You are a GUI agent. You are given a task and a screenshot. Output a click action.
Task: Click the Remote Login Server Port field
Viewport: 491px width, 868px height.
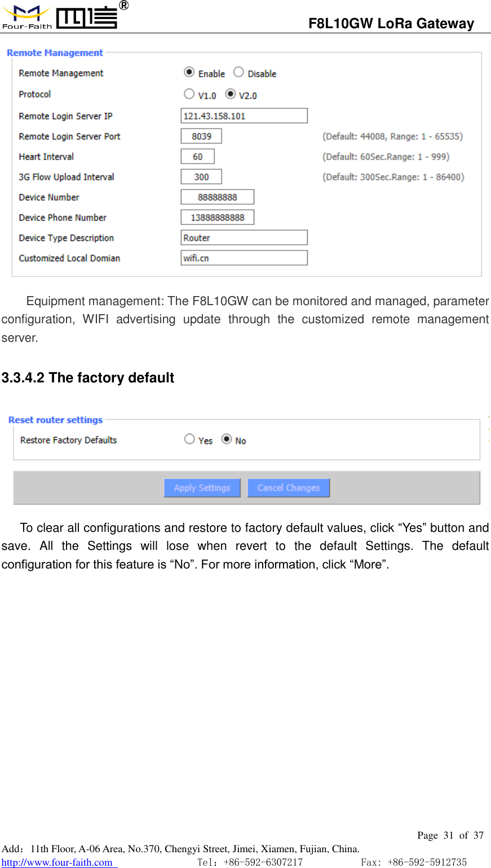[x=201, y=136]
